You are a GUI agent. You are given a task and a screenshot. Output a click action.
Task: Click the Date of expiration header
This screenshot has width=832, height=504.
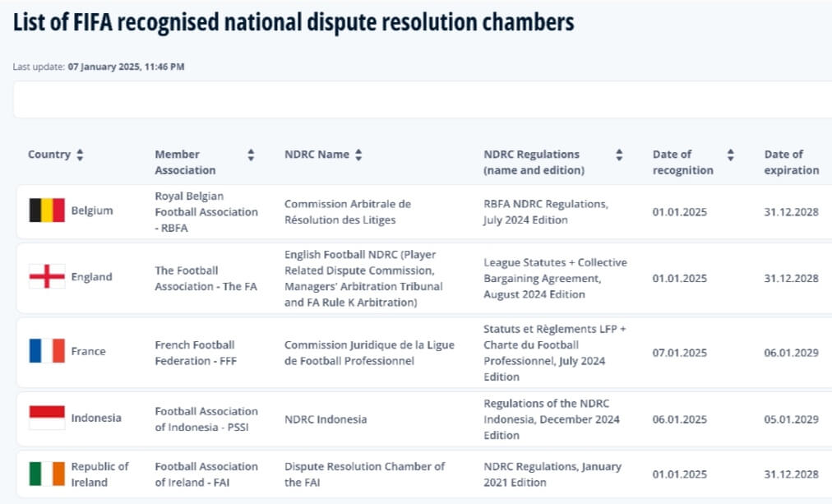point(791,162)
